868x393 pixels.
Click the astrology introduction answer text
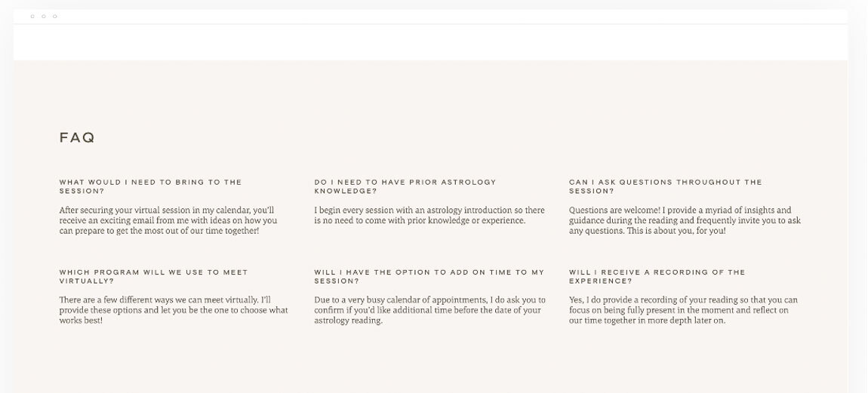point(429,215)
